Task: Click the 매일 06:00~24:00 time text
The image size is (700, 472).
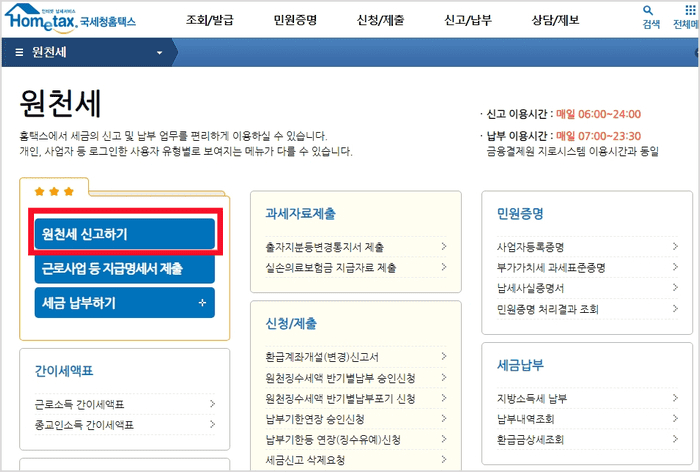Action: [x=598, y=114]
